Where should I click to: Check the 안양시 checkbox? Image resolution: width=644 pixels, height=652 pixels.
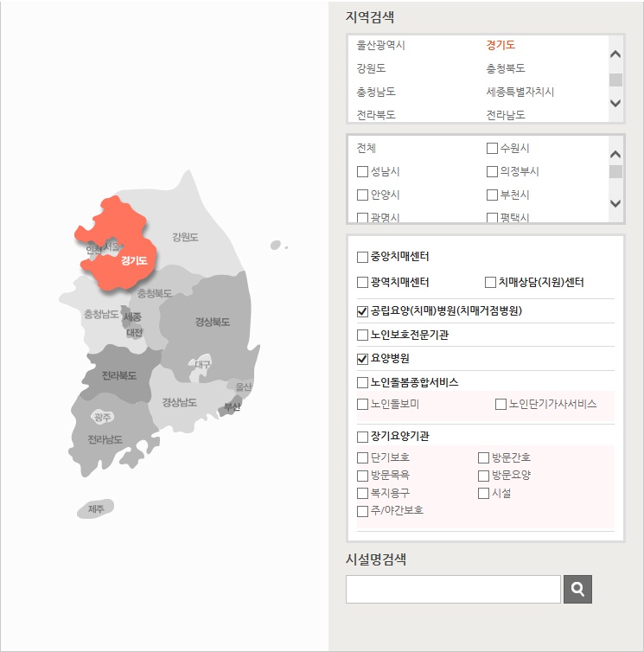[x=362, y=195]
